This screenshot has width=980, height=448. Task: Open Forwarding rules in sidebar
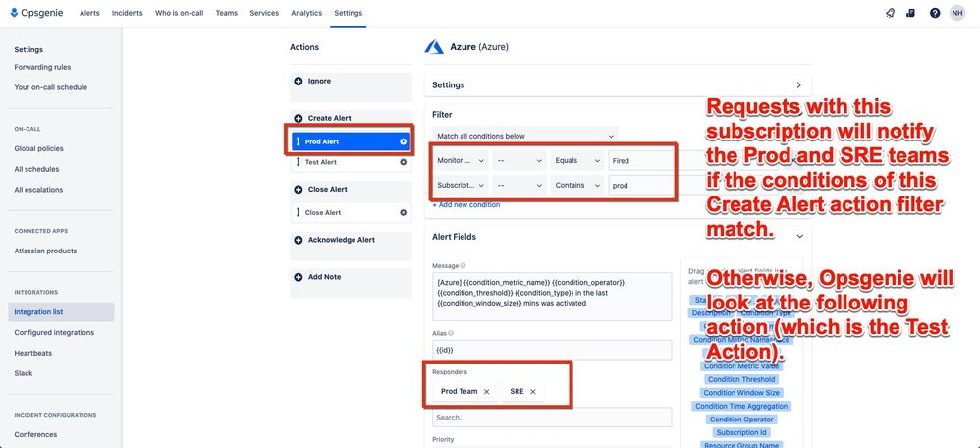[42, 67]
